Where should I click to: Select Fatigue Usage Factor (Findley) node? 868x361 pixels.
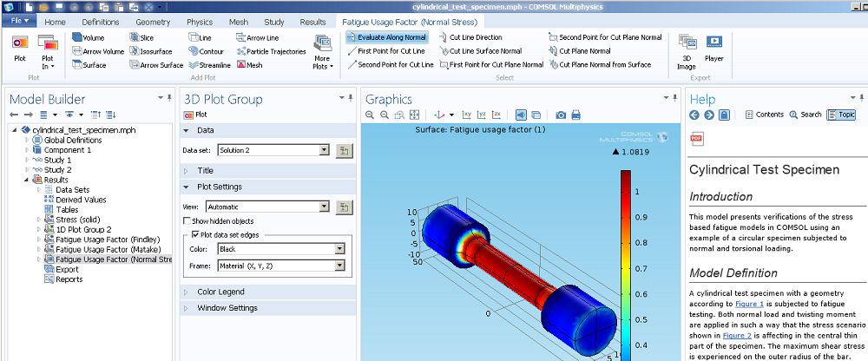[x=108, y=240]
